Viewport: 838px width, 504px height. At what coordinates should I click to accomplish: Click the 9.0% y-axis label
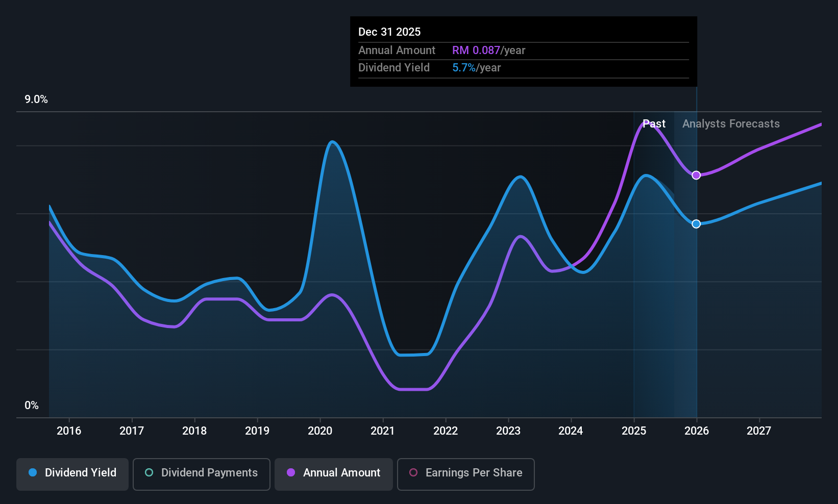(36, 99)
